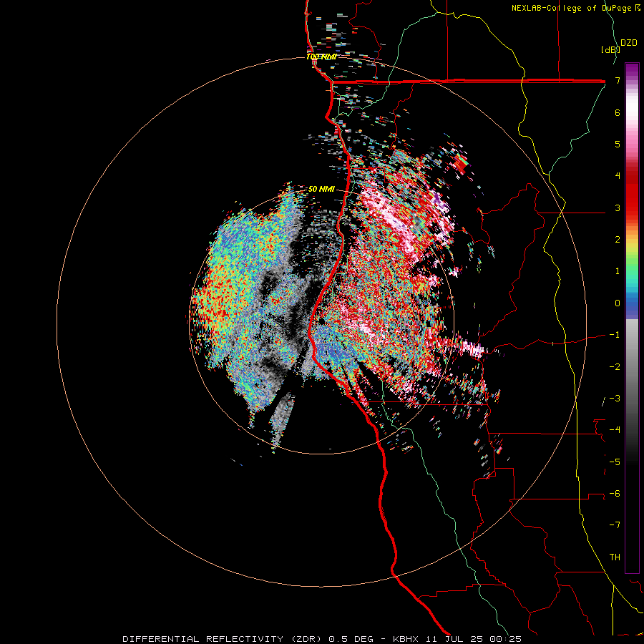644x644 pixels.
Task: Click the 3 value on the dB scale
Action: (618, 208)
